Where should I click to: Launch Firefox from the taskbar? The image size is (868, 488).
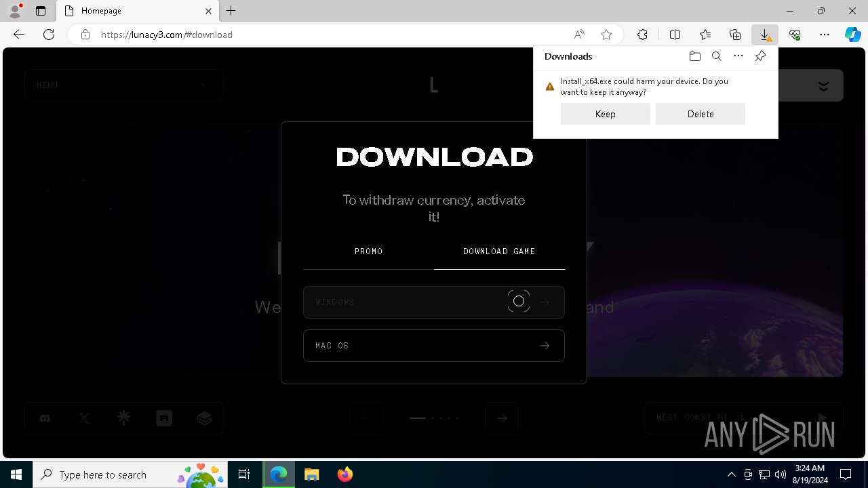[x=344, y=474]
